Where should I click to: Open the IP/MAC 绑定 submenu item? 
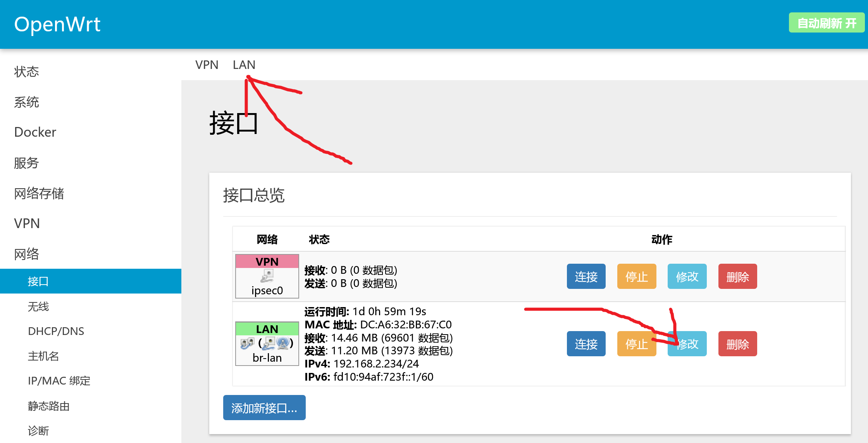[59, 381]
